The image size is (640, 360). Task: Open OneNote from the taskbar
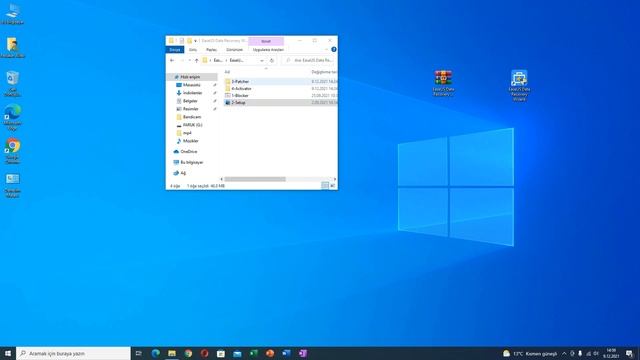302,353
